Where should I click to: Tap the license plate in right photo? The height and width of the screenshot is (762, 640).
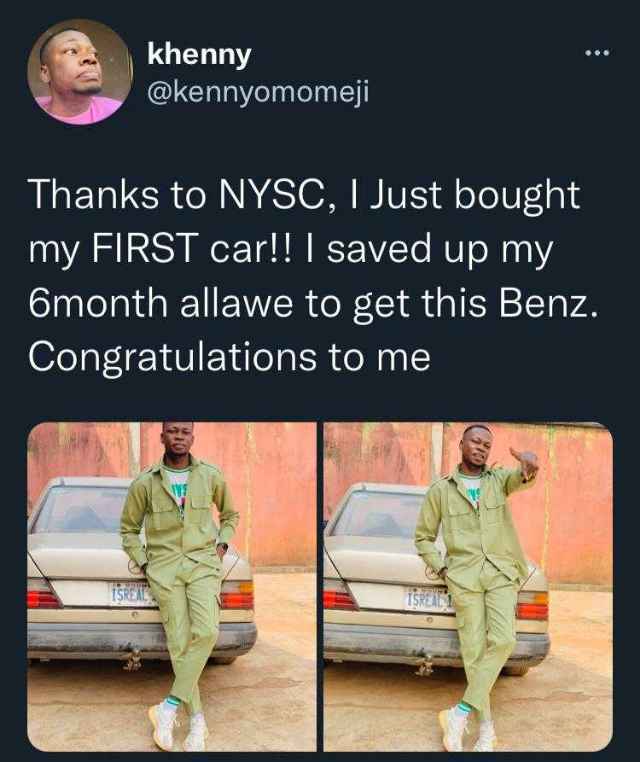point(427,599)
